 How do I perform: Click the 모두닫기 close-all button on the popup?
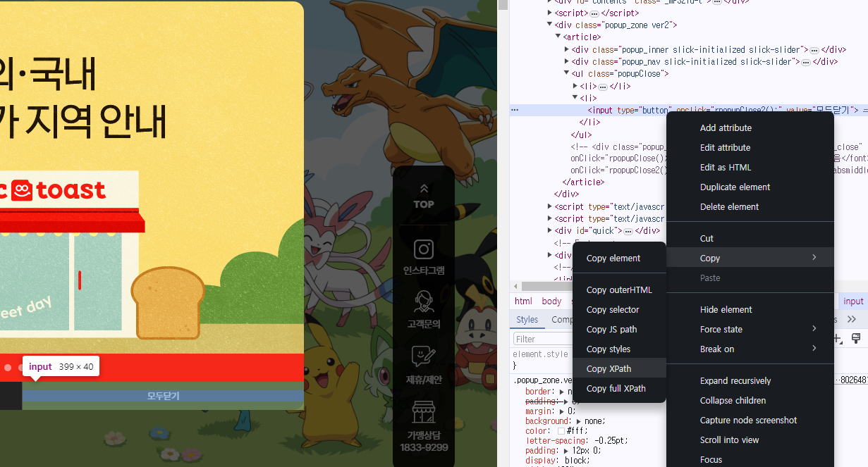tap(163, 396)
